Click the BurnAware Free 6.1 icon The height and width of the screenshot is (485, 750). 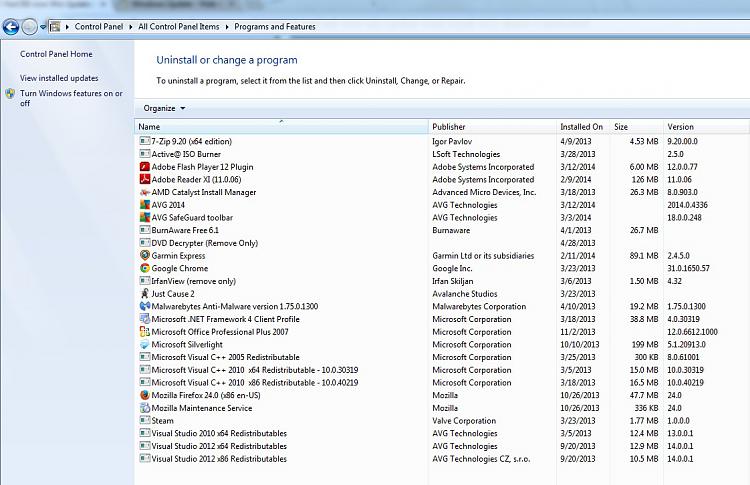pos(144,230)
